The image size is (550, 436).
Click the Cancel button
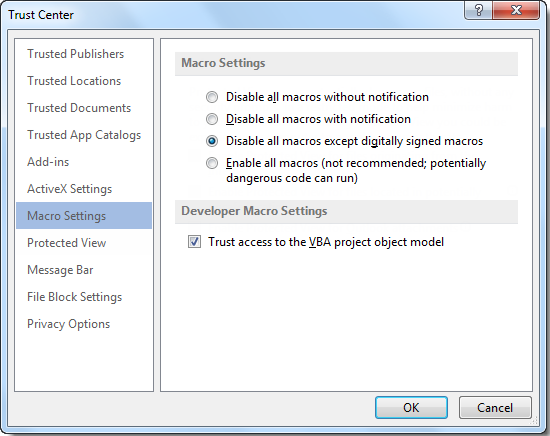tap(495, 408)
